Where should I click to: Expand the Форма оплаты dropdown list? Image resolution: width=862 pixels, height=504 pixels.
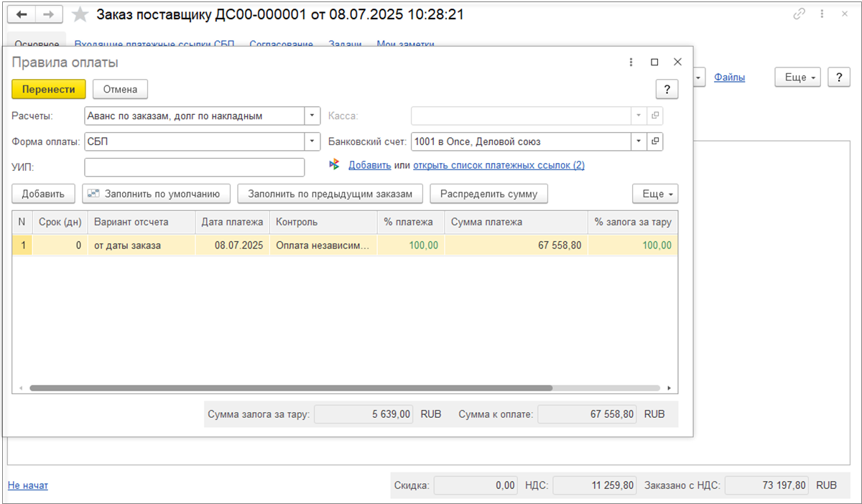[312, 141]
